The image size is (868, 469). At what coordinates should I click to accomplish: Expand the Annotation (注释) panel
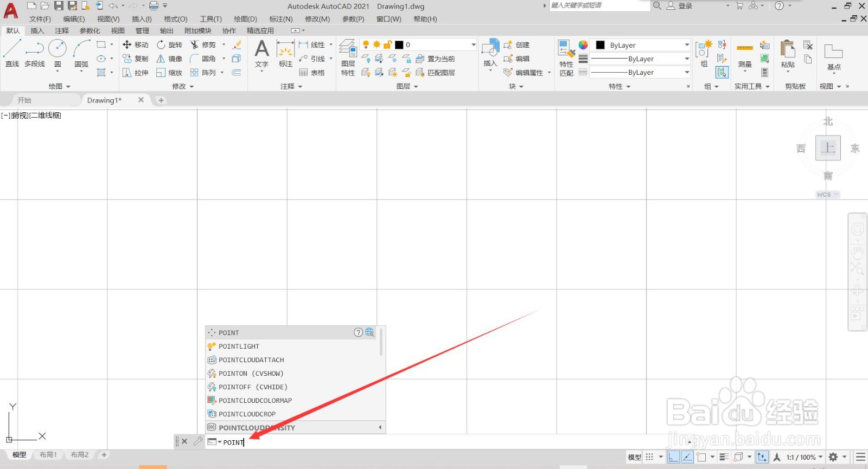point(291,86)
